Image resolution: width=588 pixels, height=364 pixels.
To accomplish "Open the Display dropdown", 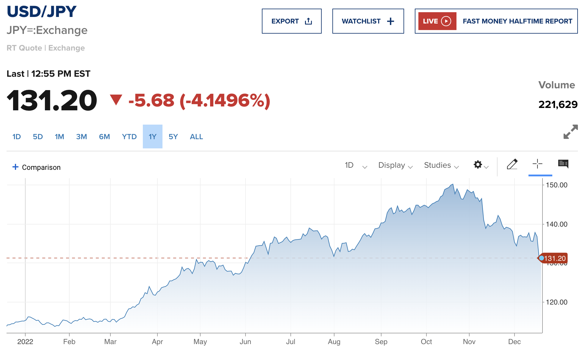I will [x=395, y=165].
